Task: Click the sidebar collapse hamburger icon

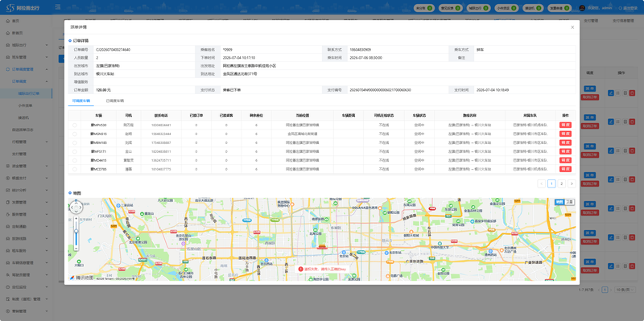Action: pos(57,7)
